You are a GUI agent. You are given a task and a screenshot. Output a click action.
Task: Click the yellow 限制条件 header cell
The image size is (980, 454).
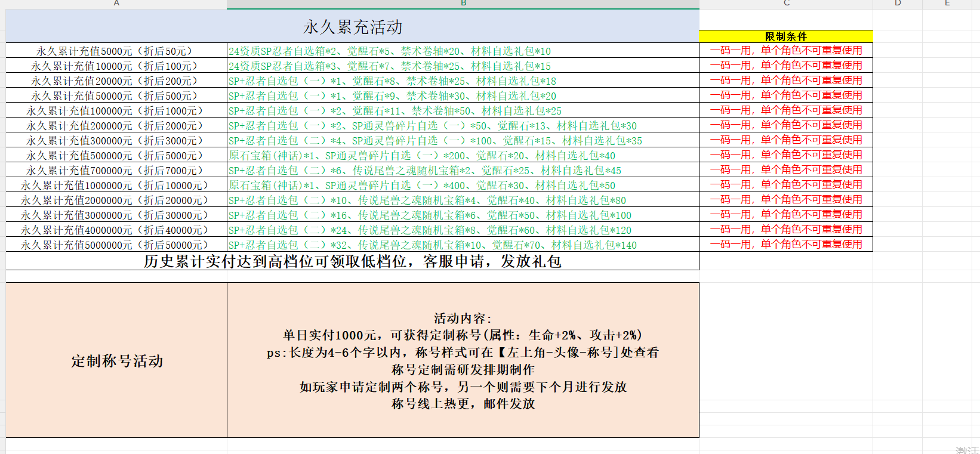785,36
